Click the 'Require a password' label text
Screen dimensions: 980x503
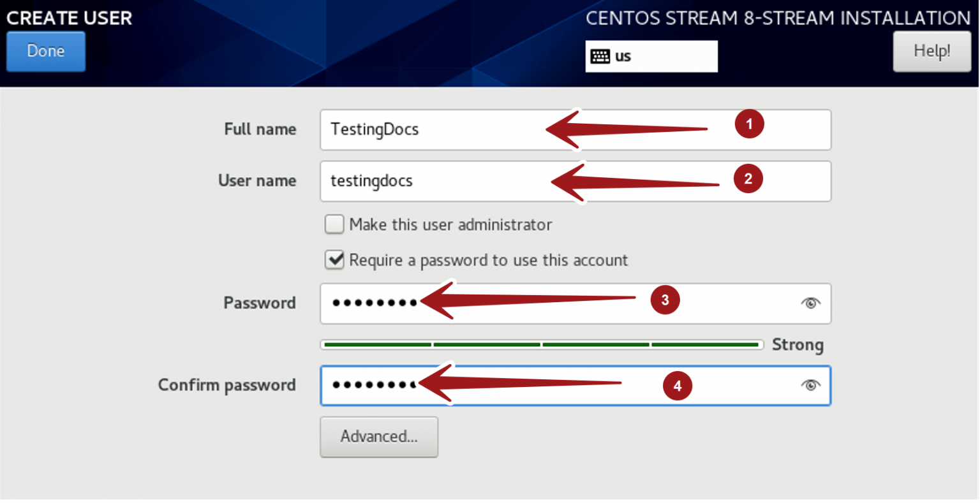tap(487, 260)
